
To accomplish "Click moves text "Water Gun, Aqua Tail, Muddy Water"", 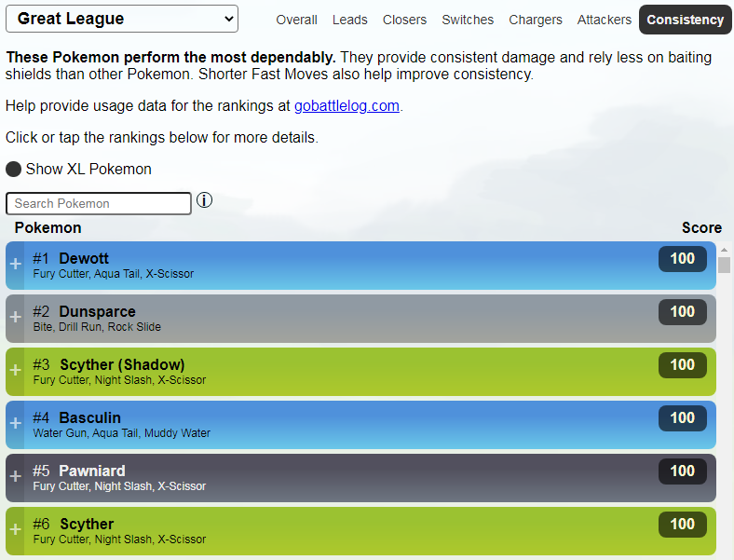I will [x=122, y=433].
